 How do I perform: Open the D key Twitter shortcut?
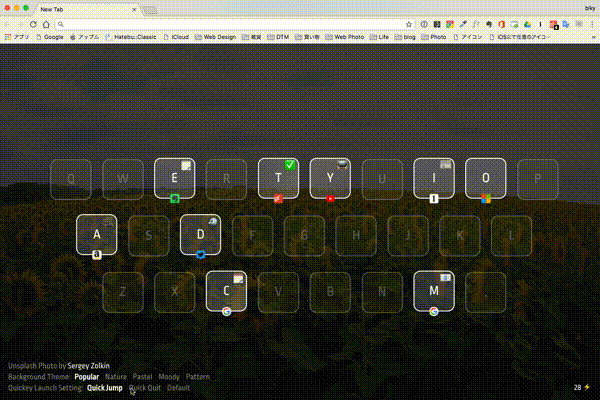200,234
